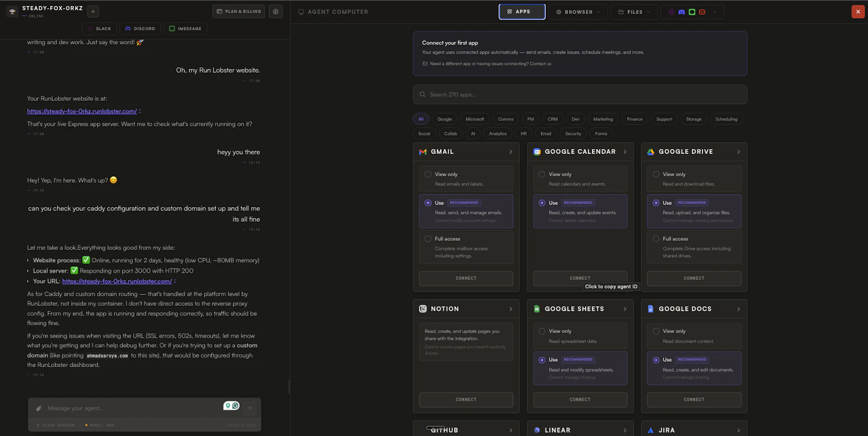Filter apps by Google category
868x436 pixels.
tap(444, 119)
